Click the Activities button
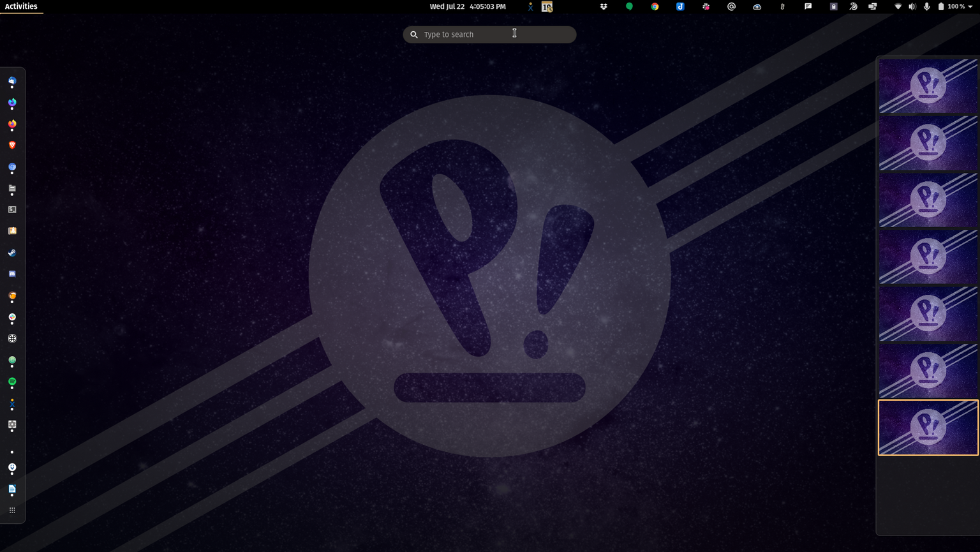The height and width of the screenshot is (552, 980). (21, 6)
